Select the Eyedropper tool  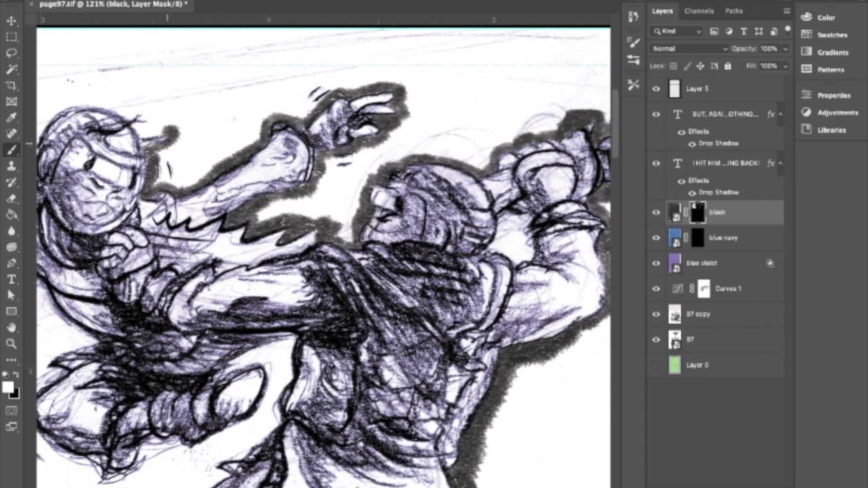tap(12, 119)
